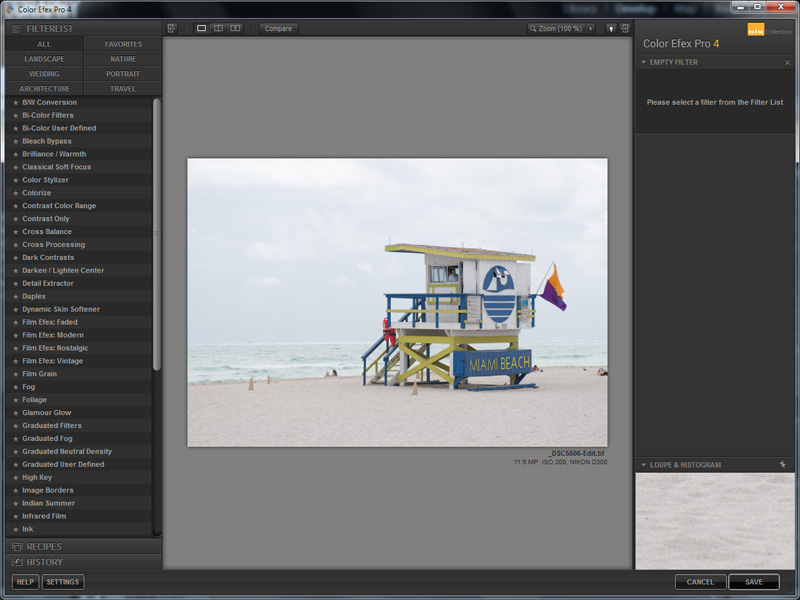Click the loupe preview of sand
The height and width of the screenshot is (600, 800).
point(715,521)
